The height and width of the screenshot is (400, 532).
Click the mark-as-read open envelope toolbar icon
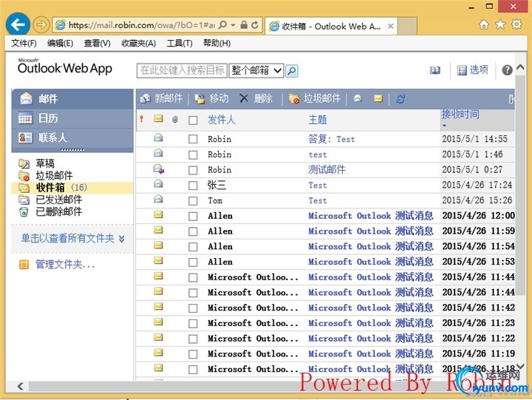358,98
